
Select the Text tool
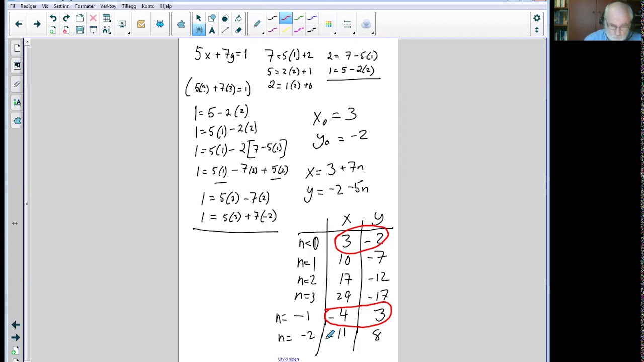click(212, 30)
